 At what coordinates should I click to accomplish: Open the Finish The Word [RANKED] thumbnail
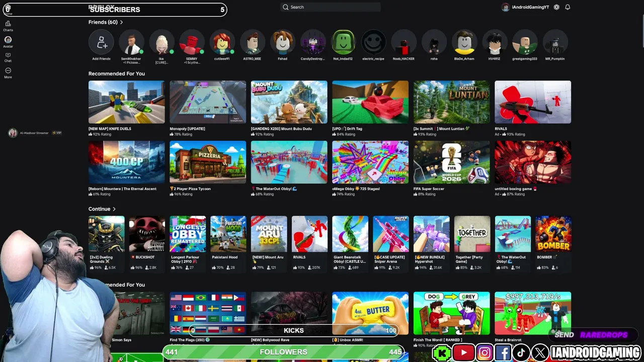pos(452,313)
